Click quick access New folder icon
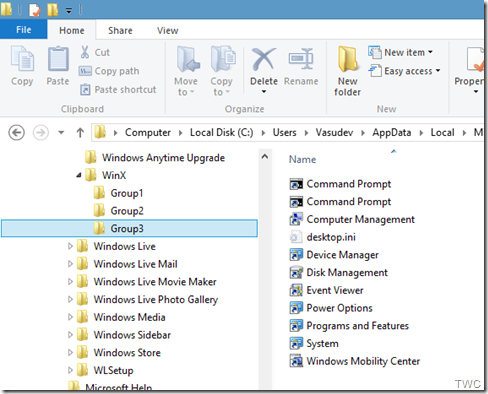Viewport: 488px width, 394px height. (x=52, y=10)
